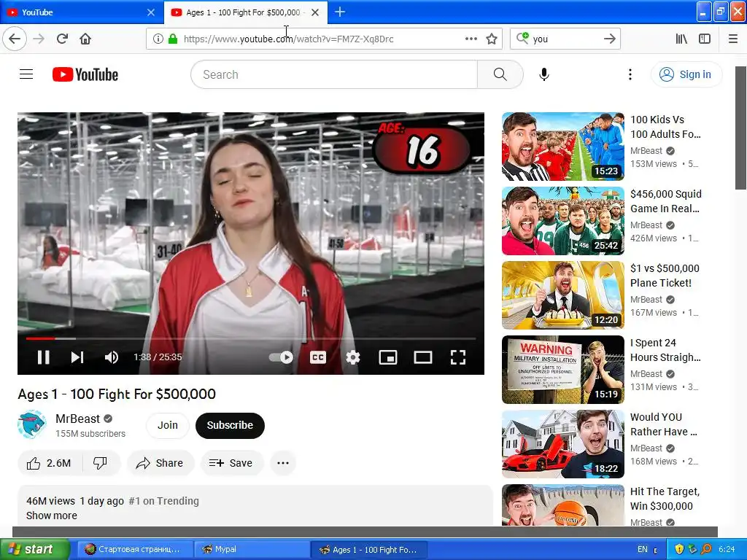This screenshot has height=560, width=747.
Task: Open security shield tray icon
Action: tap(679, 550)
